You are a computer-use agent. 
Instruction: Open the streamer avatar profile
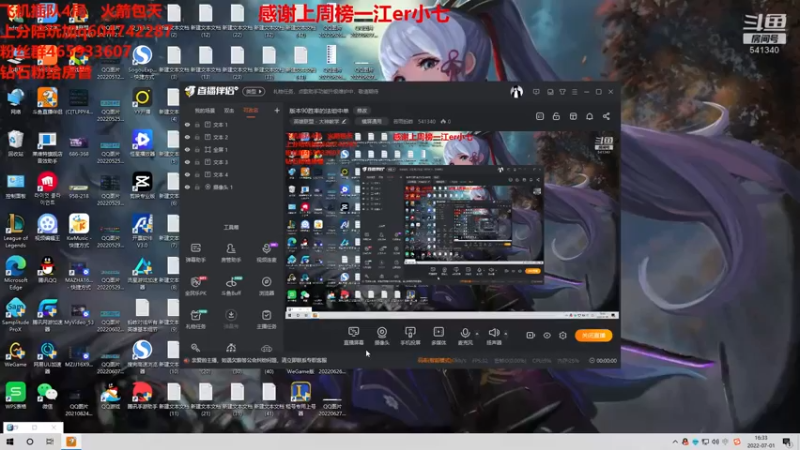516,91
